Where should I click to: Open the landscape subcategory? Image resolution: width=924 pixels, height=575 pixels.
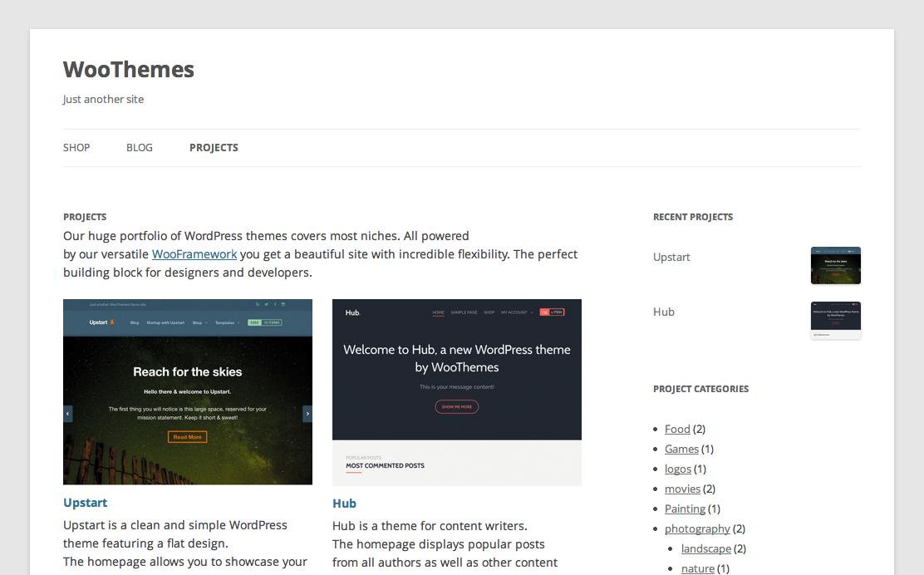click(706, 548)
